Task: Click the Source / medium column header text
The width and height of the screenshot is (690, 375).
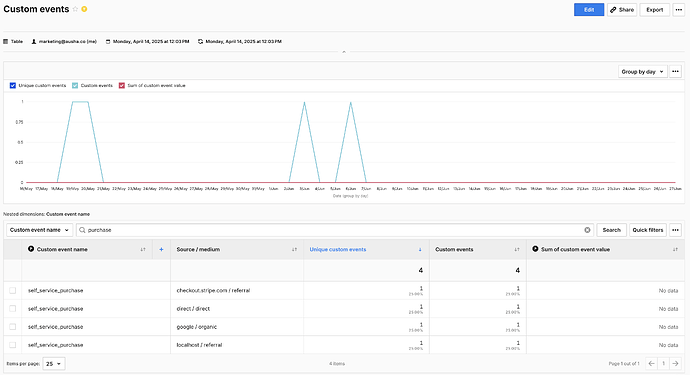Action: pyautogui.click(x=198, y=250)
